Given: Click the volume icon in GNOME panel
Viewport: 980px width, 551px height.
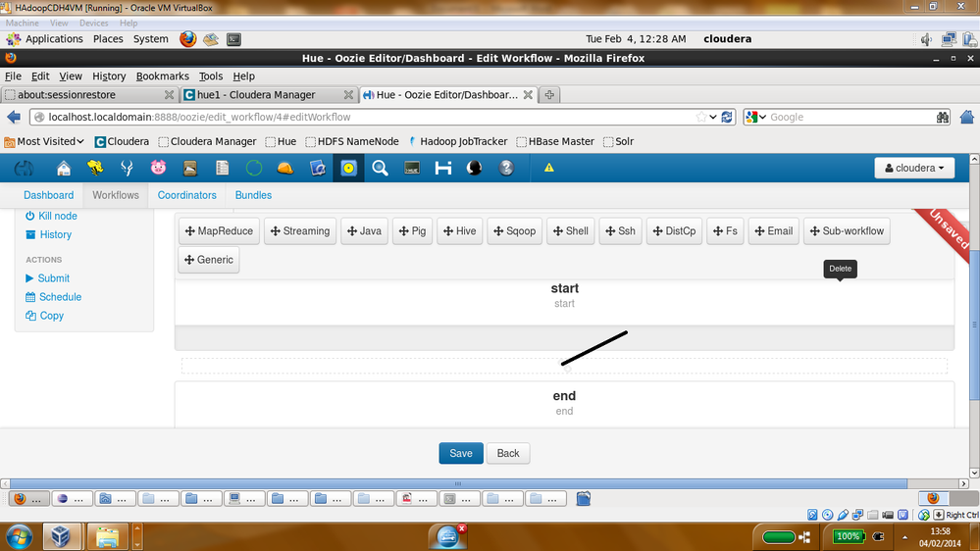Looking at the screenshot, I should 926,39.
